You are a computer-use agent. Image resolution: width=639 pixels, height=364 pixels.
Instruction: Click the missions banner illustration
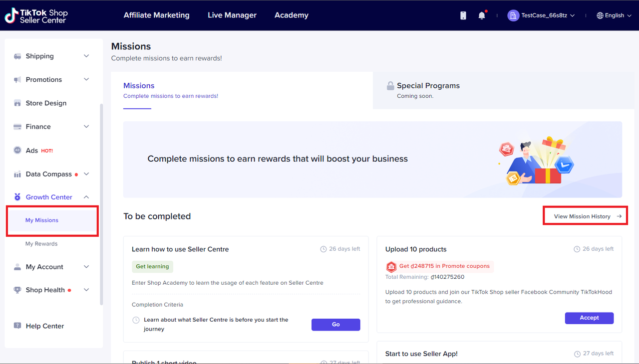pos(537,160)
